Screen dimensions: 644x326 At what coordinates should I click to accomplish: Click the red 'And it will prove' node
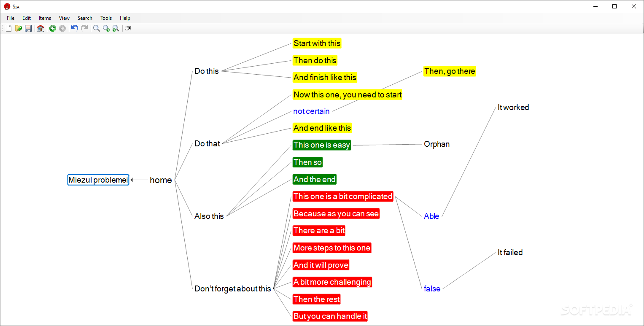[x=321, y=265]
